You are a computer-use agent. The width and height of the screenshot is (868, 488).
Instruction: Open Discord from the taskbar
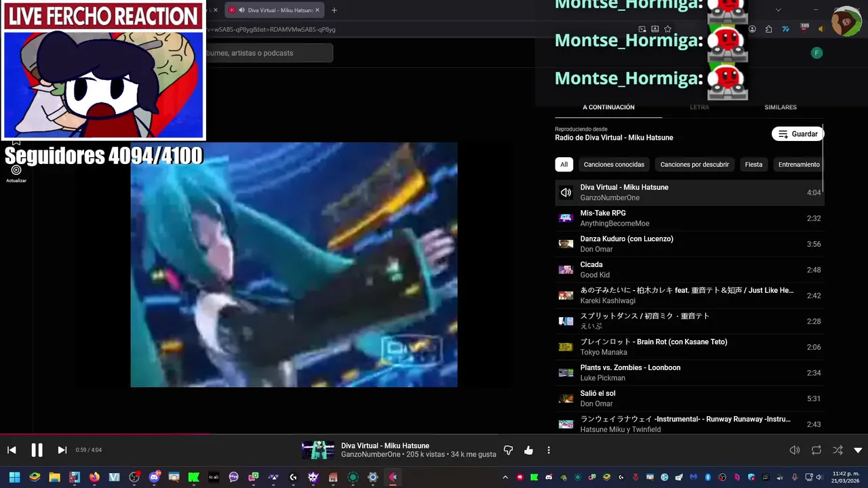click(154, 477)
